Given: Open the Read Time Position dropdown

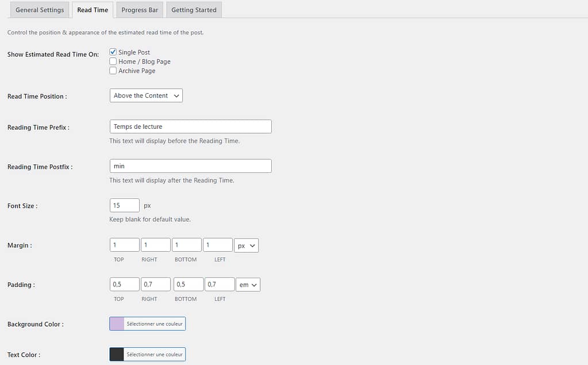Looking at the screenshot, I should click(x=146, y=95).
